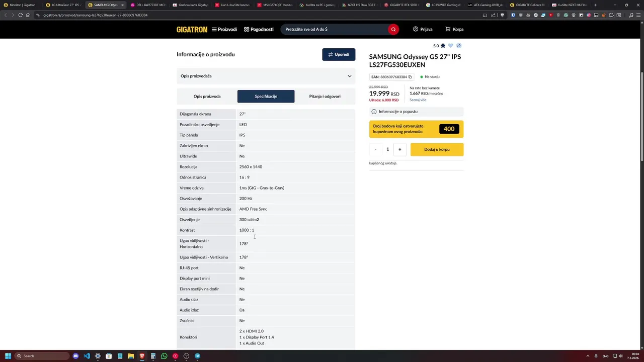Switch to GIGABYTE RTX 5070 browser tab
The height and width of the screenshot is (362, 644).
(x=401, y=5)
